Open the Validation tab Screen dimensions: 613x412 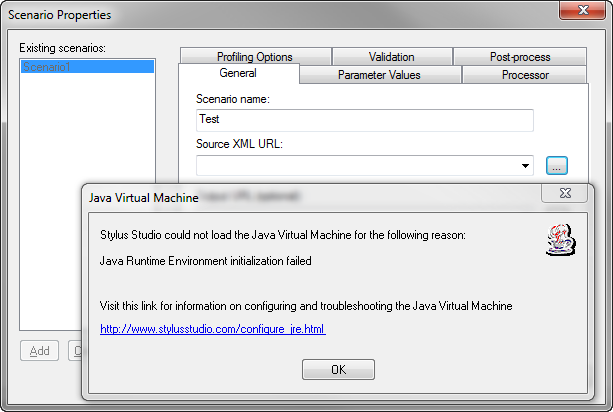click(x=391, y=57)
